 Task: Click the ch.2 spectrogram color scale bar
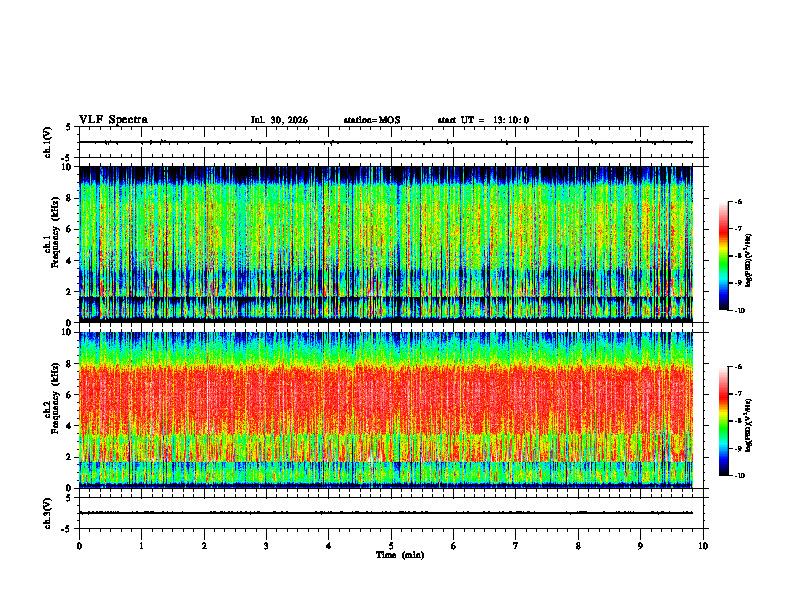click(724, 421)
